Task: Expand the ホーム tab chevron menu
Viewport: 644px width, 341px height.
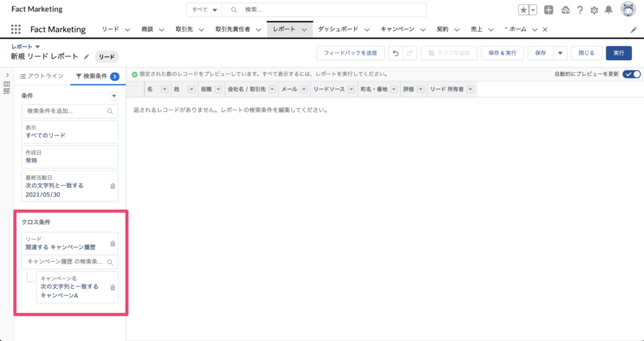Action: (535, 30)
